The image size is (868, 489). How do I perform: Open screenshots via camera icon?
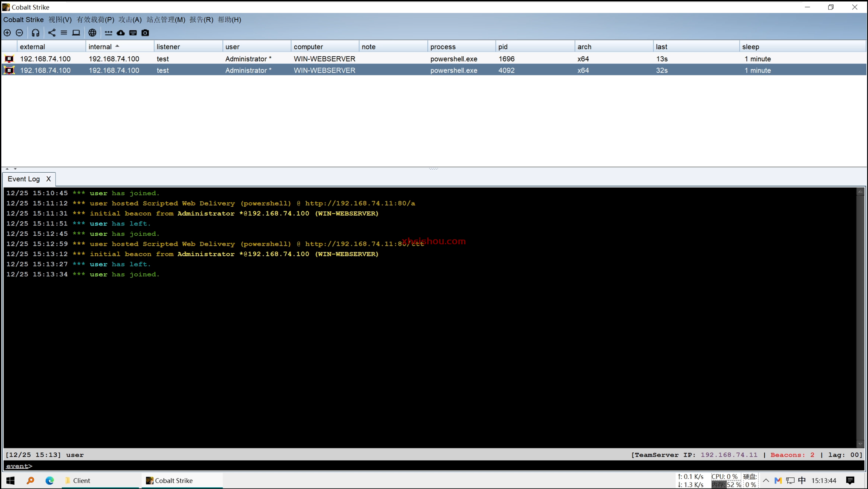[x=145, y=33]
